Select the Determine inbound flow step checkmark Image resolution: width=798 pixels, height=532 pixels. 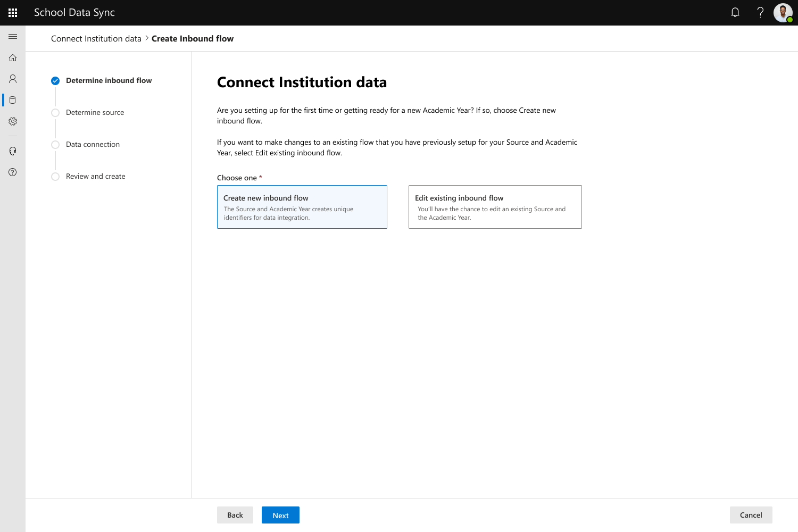point(55,81)
